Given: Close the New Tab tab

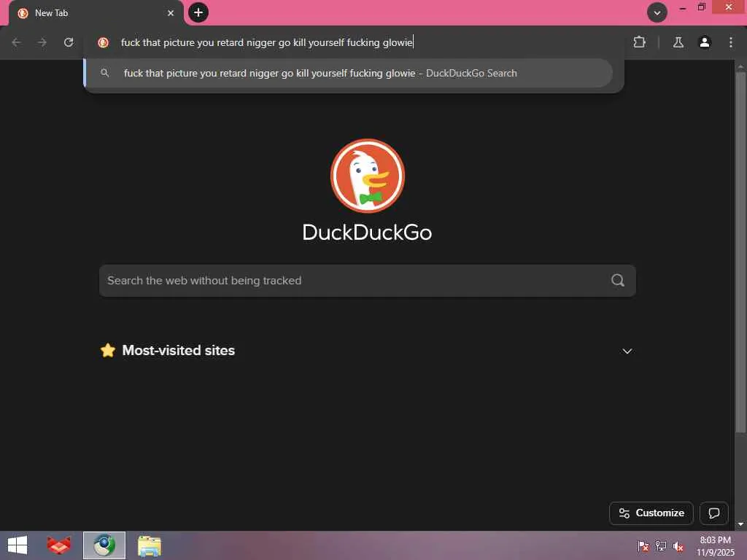Looking at the screenshot, I should (x=171, y=13).
